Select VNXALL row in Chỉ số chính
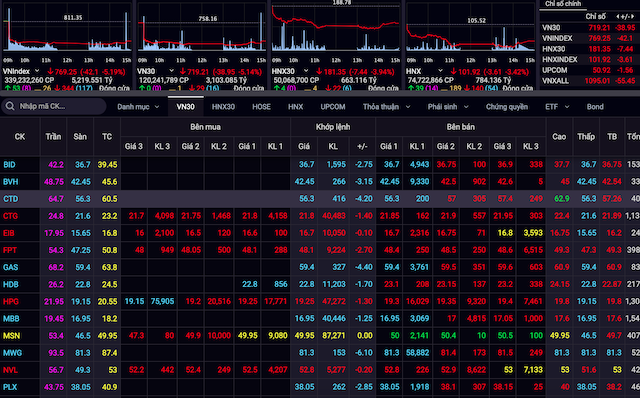 [589, 81]
